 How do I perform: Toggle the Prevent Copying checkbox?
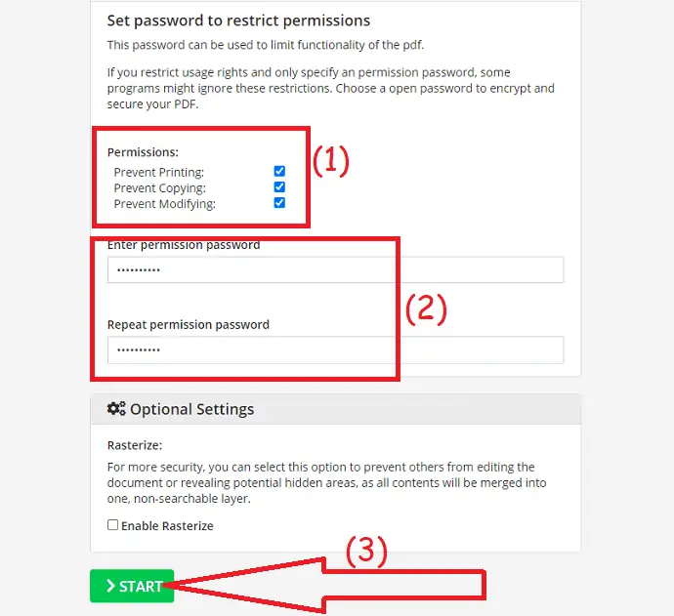tap(279, 186)
